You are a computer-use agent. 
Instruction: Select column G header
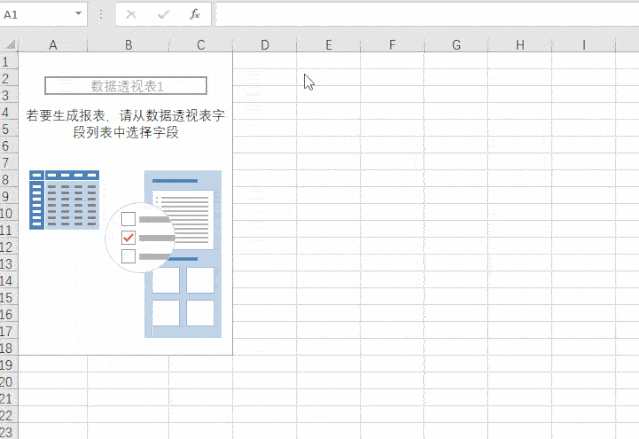coord(456,45)
